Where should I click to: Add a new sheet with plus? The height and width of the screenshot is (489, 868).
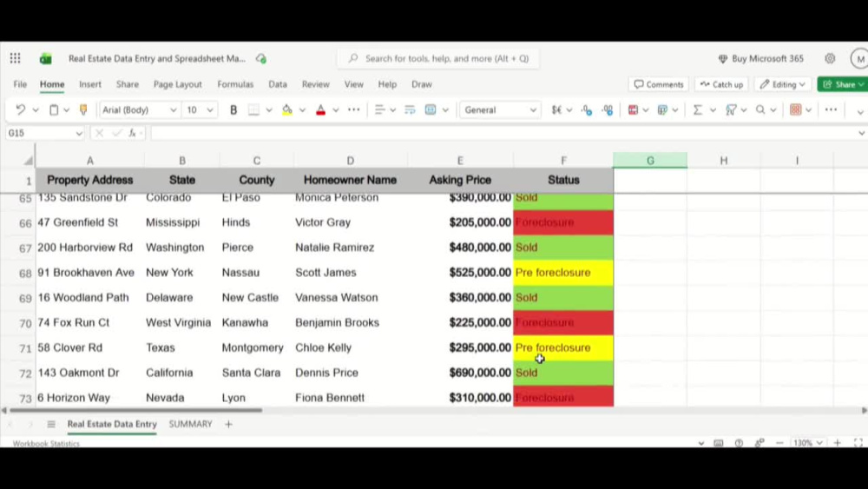click(x=228, y=424)
